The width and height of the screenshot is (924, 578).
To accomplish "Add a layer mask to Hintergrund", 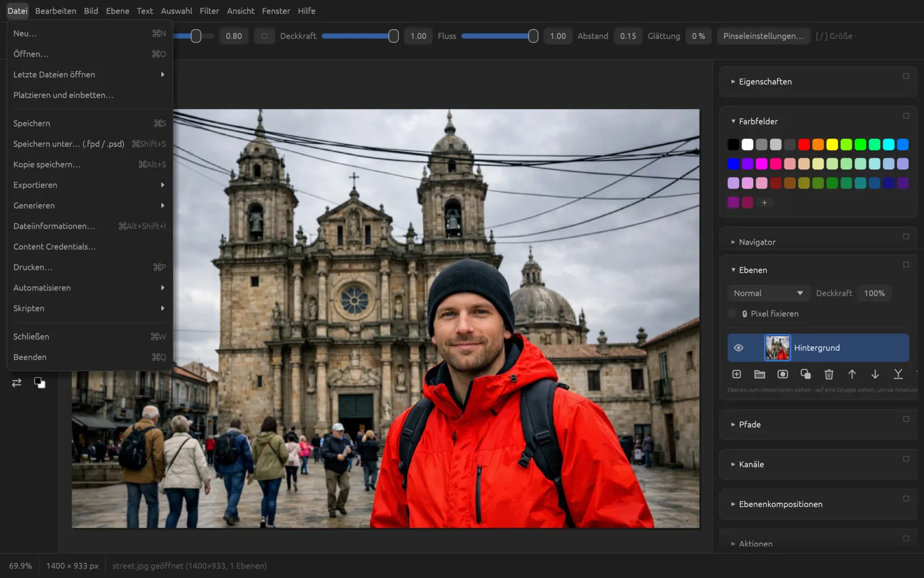I will (x=783, y=375).
